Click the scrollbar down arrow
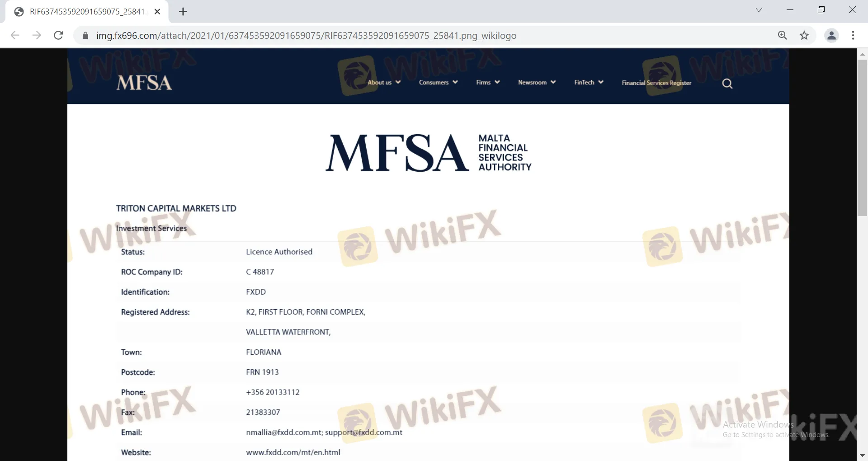 click(862, 456)
